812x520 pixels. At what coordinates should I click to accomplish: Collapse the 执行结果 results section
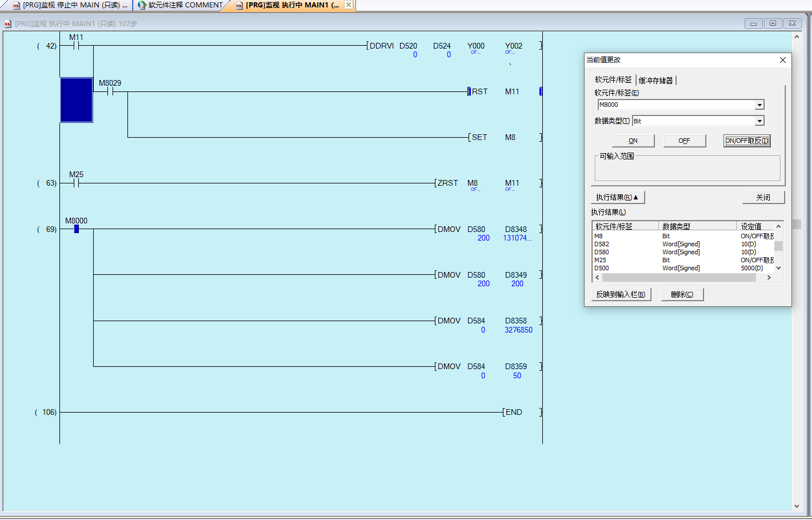pyautogui.click(x=617, y=197)
